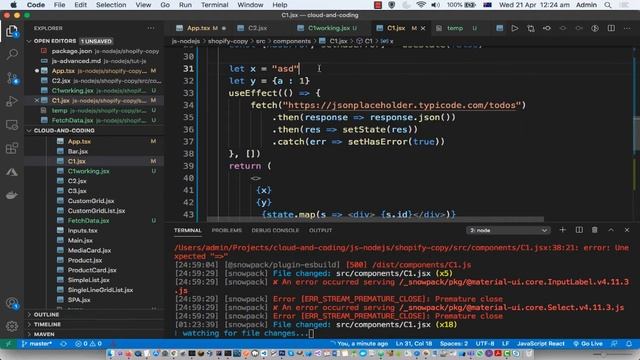The width and height of the screenshot is (640, 360).
Task: Open the Accounts menu in activity bar
Action: coord(12,303)
